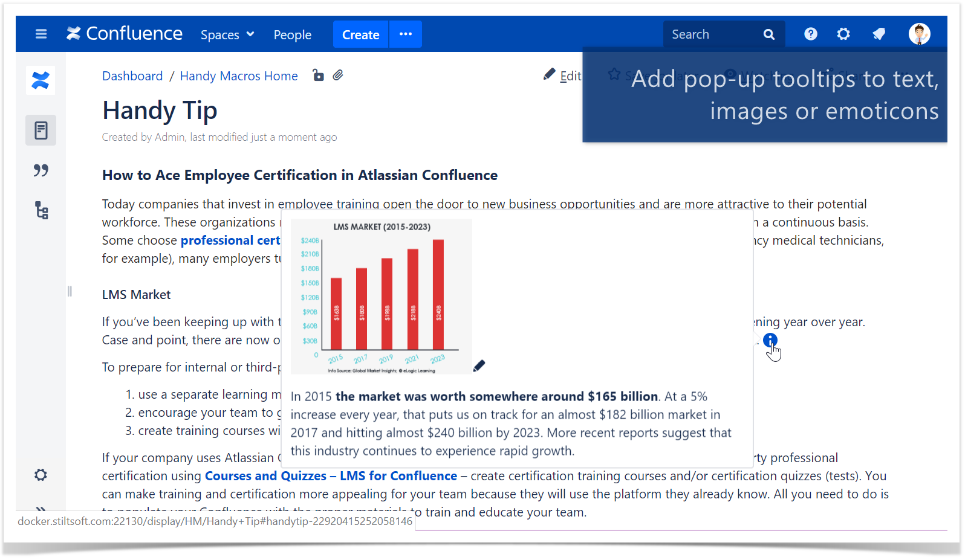
Task: Click the Confluence logo
Action: tap(125, 34)
